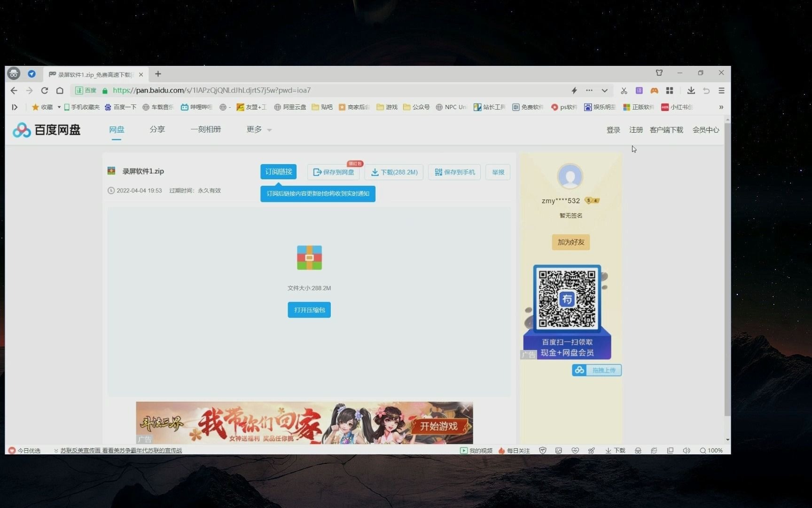Viewport: 812px width, 508px height.
Task: Click the 登录 link
Action: [613, 130]
